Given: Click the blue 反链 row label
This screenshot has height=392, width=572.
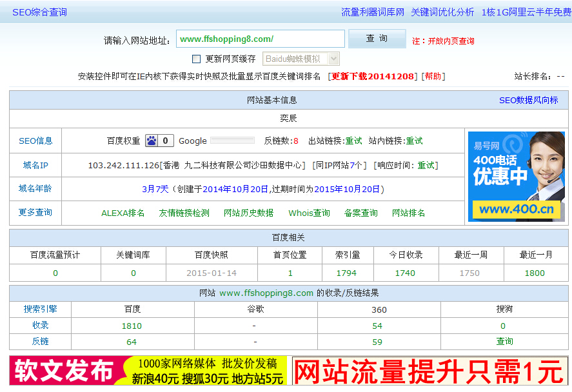Looking at the screenshot, I should point(40,341).
